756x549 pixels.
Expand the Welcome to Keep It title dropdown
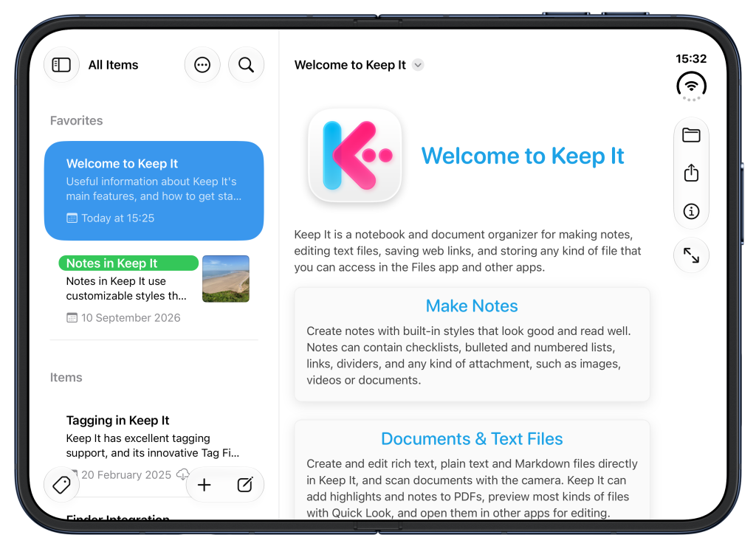418,65
